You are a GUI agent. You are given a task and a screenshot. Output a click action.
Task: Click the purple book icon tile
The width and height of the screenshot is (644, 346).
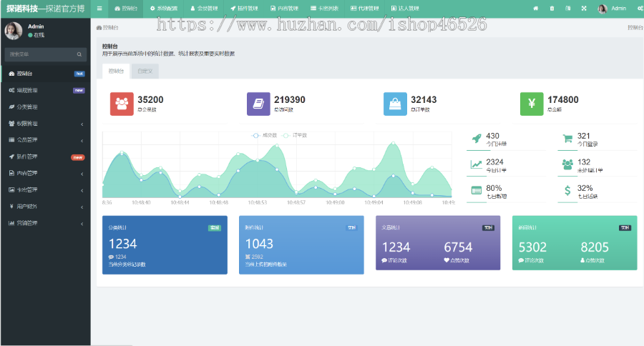258,104
